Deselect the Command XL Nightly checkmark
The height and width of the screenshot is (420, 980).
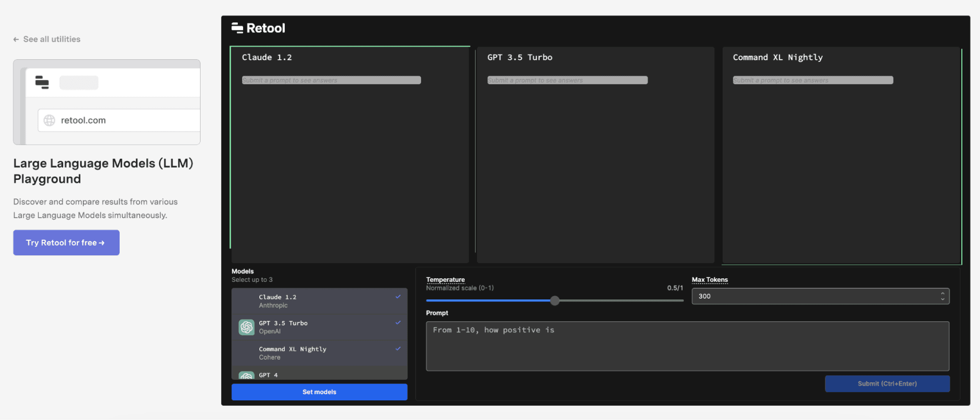[398, 348]
